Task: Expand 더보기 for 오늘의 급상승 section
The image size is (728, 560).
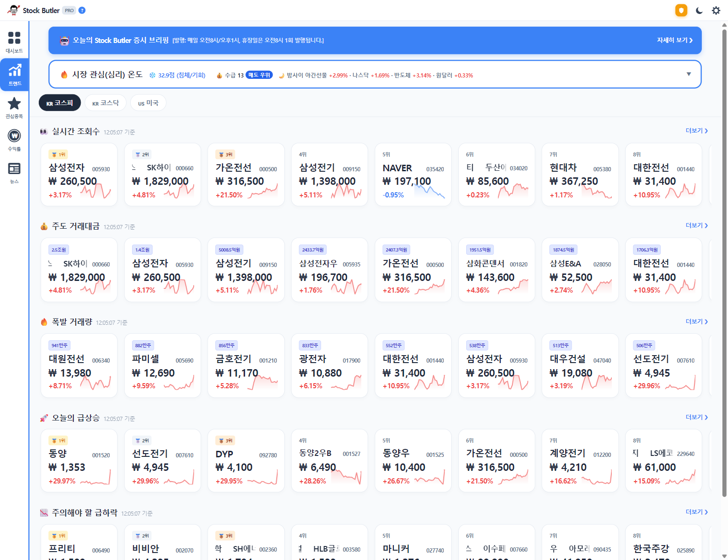Action: (697, 417)
